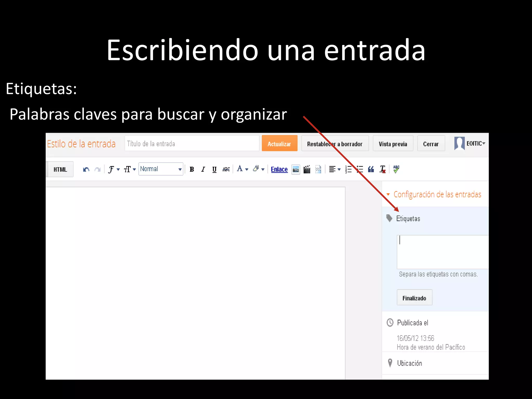Toggle underline formatting
The image size is (532, 399).
[x=214, y=169]
